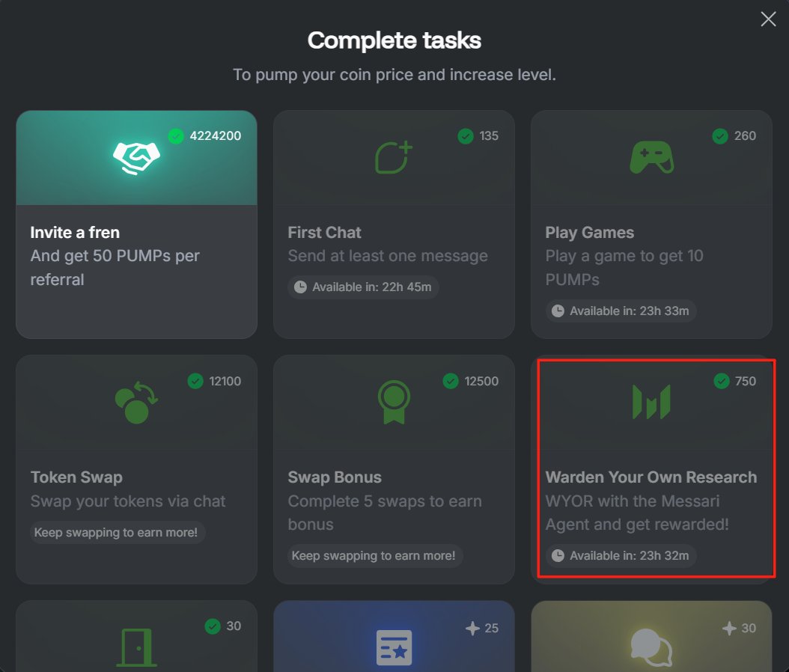Click the sparkle 25 reward badge on blue card
This screenshot has height=672, width=789.
coord(482,628)
